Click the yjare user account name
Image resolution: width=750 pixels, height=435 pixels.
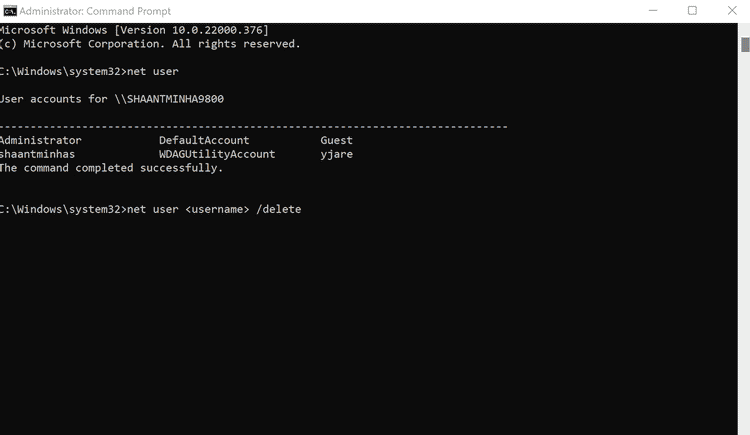click(x=336, y=155)
